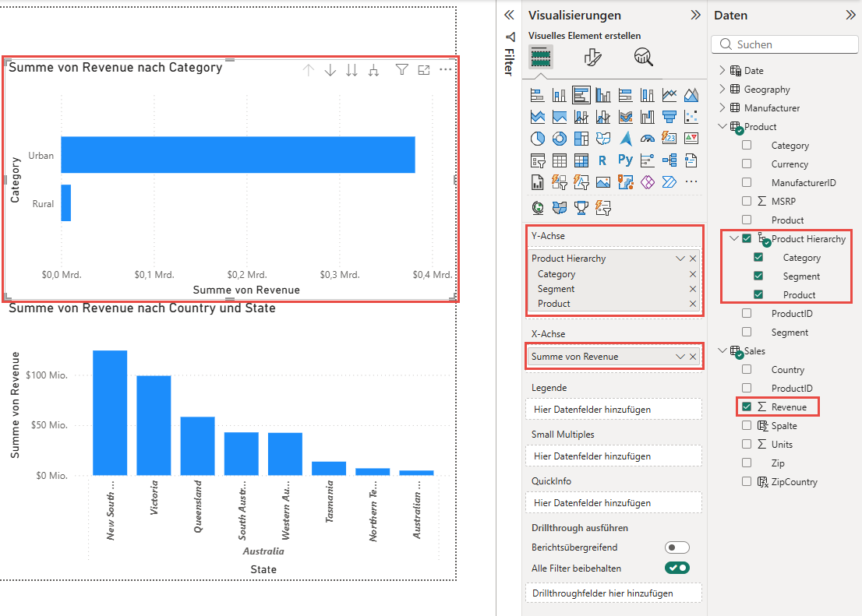
Task: Uncheck the Revenue field checkbox
Action: pyautogui.click(x=747, y=407)
